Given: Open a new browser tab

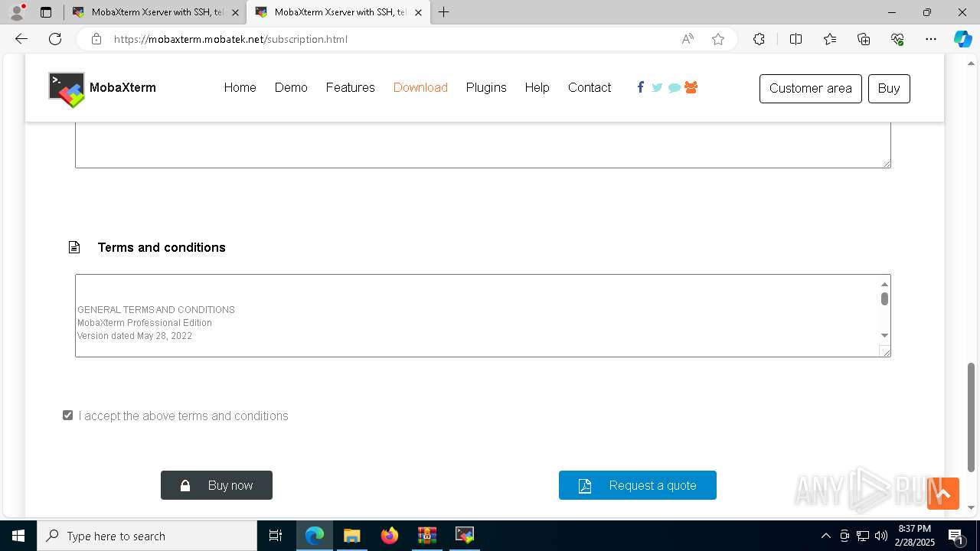Looking at the screenshot, I should point(444,12).
